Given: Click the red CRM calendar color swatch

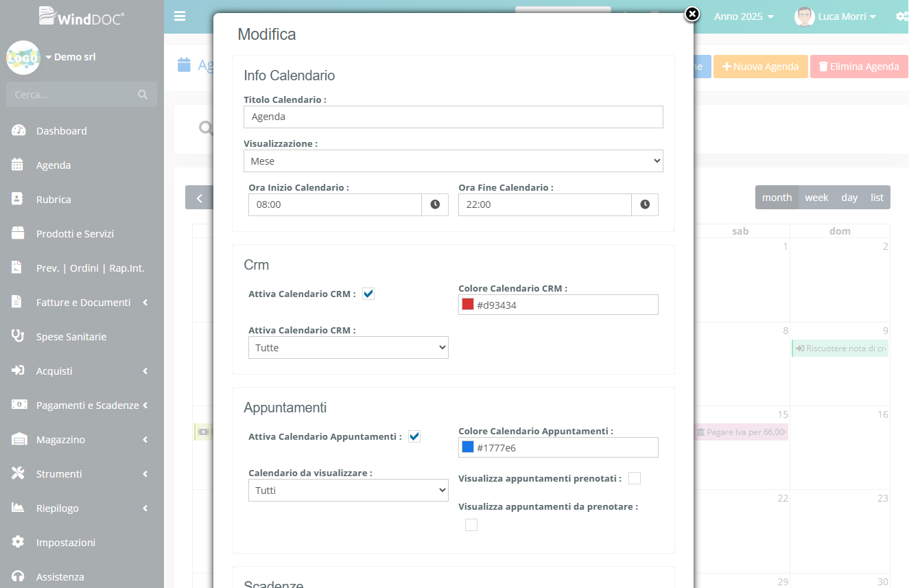Looking at the screenshot, I should (x=468, y=305).
